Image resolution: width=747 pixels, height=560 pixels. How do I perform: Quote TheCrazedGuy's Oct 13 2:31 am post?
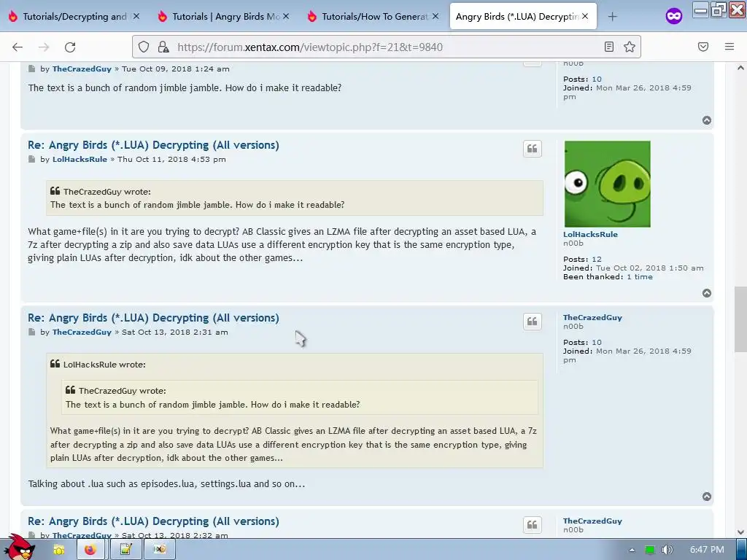[x=532, y=322]
